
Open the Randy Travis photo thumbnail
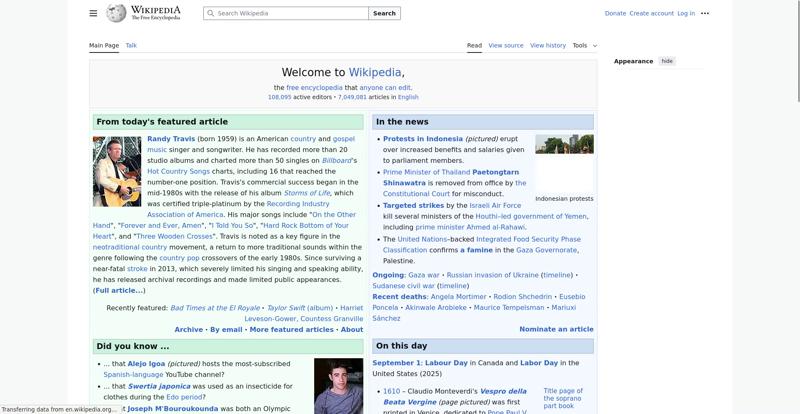(x=117, y=171)
